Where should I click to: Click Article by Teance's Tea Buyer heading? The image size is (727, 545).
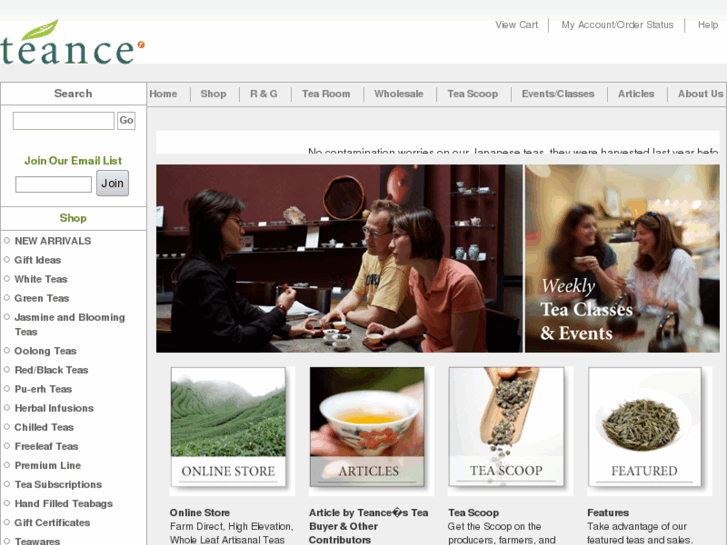pyautogui.click(x=369, y=526)
